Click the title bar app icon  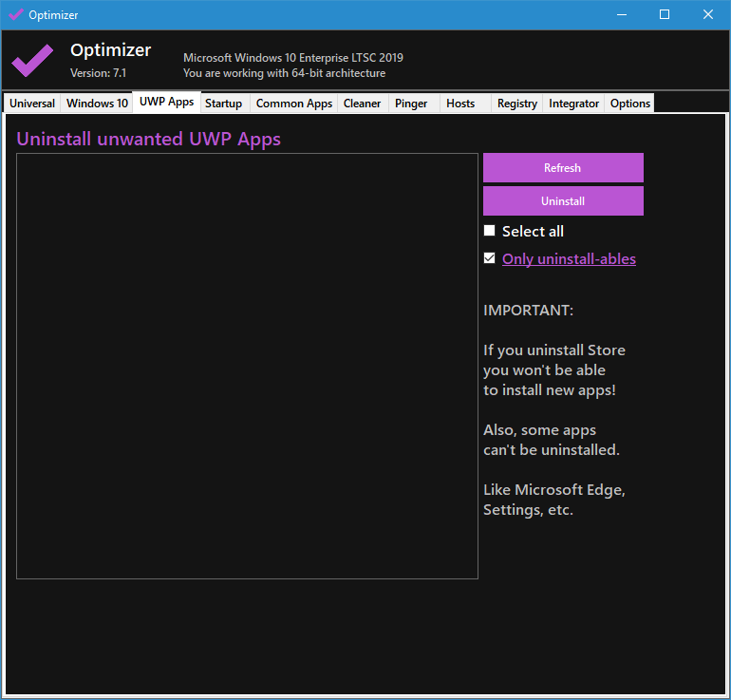(x=15, y=14)
